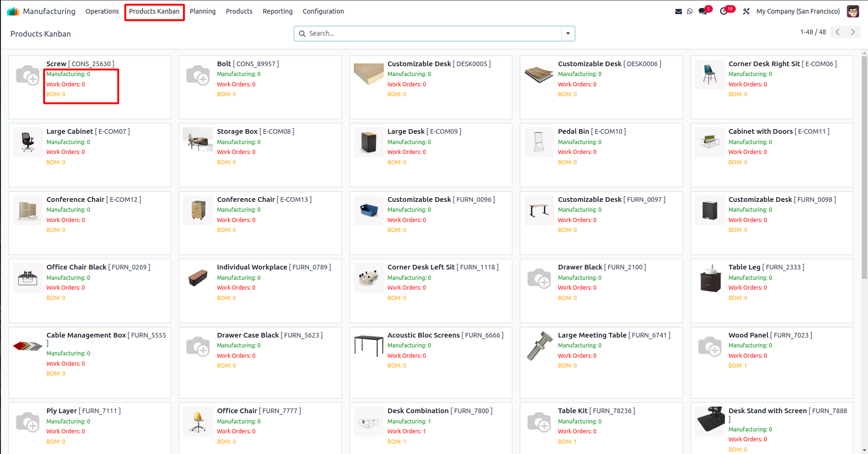Expand the search options dropdown arrow
This screenshot has width=868, height=454.
[x=568, y=33]
